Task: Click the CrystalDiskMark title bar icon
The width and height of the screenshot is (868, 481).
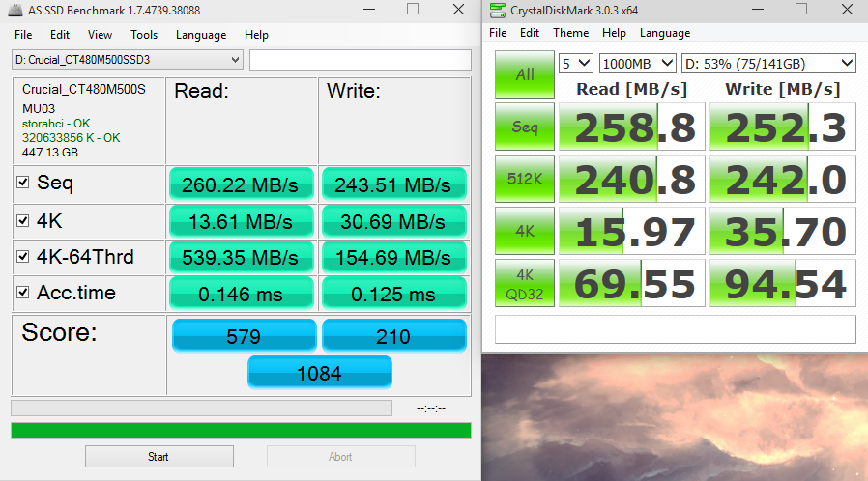Action: tap(498, 10)
